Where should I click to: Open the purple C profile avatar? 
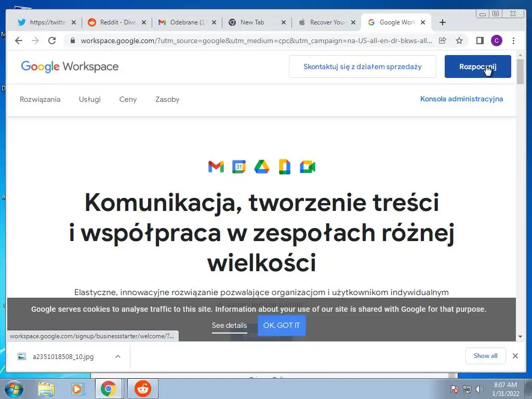(496, 41)
